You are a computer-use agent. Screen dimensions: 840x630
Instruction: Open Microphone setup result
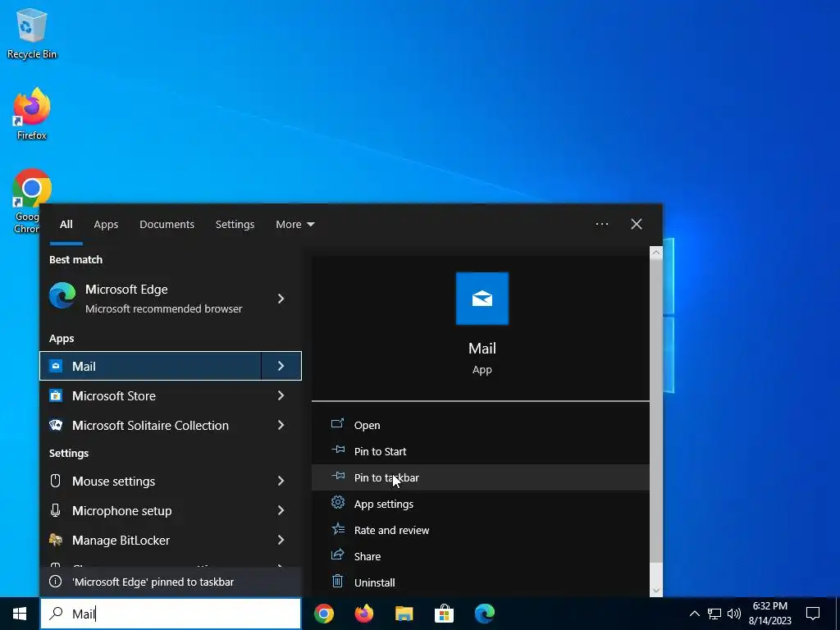click(150, 510)
